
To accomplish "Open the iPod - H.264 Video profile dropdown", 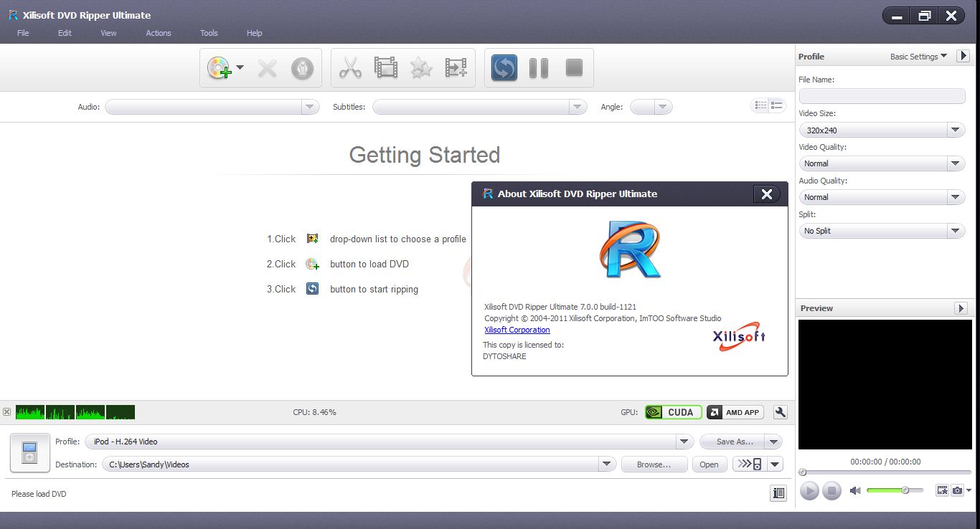I will tap(389, 442).
